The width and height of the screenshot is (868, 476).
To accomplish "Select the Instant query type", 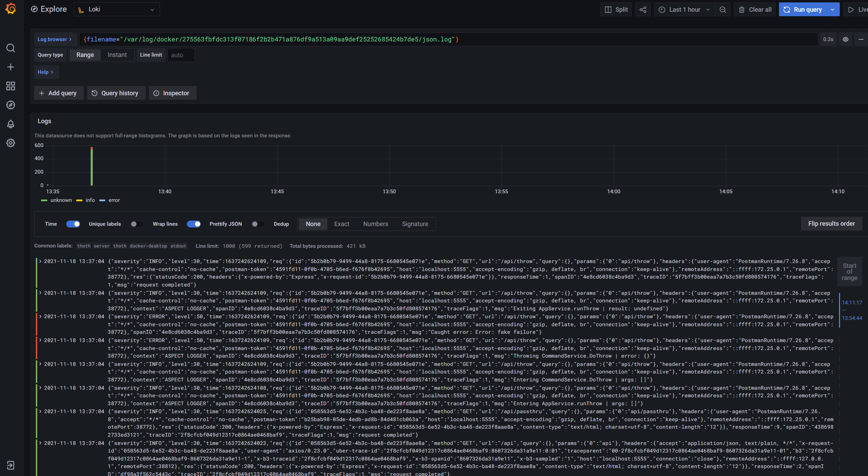I will [117, 55].
